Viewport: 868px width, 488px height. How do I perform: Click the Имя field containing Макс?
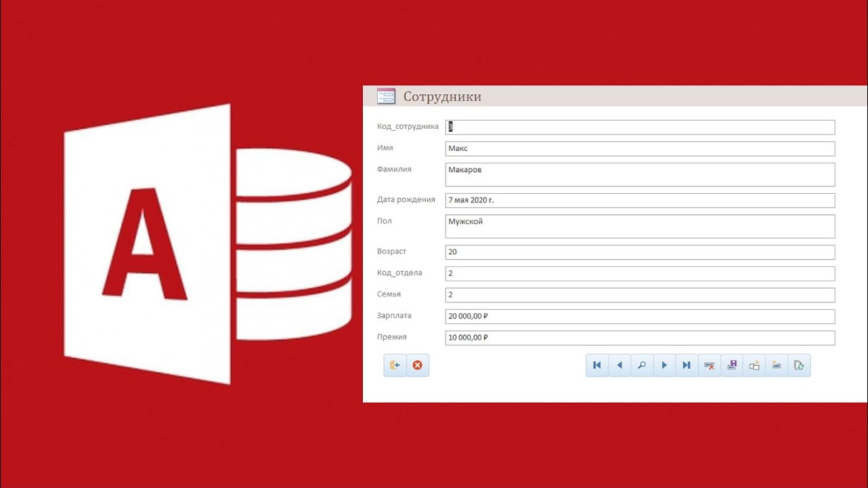[640, 148]
